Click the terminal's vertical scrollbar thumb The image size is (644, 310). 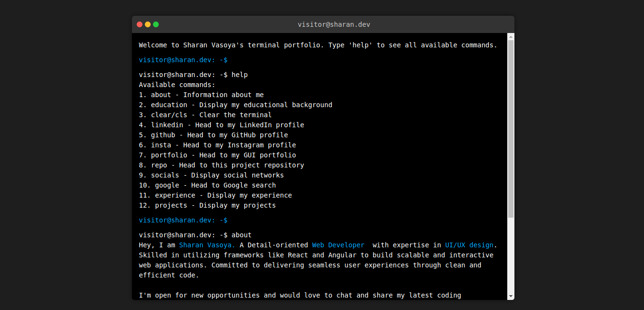(511, 128)
